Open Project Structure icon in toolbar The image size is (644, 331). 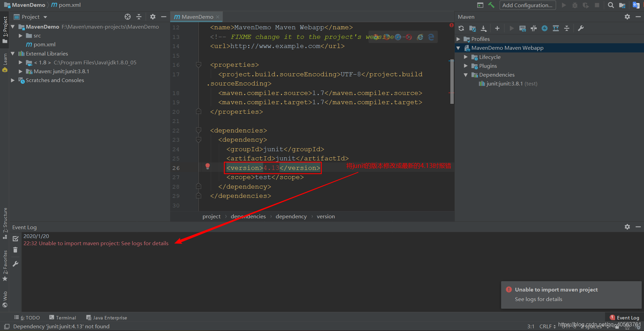pos(622,5)
